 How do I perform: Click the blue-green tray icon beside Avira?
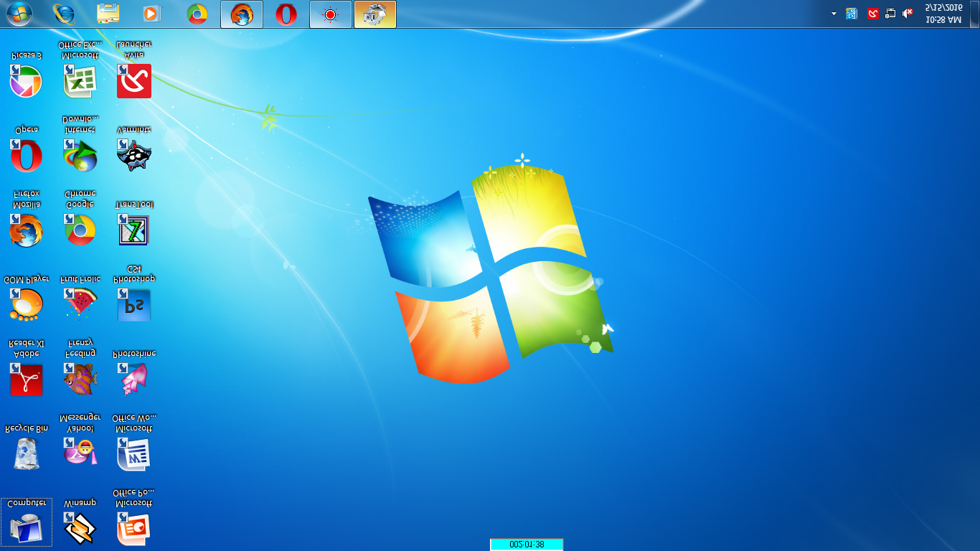pos(852,14)
